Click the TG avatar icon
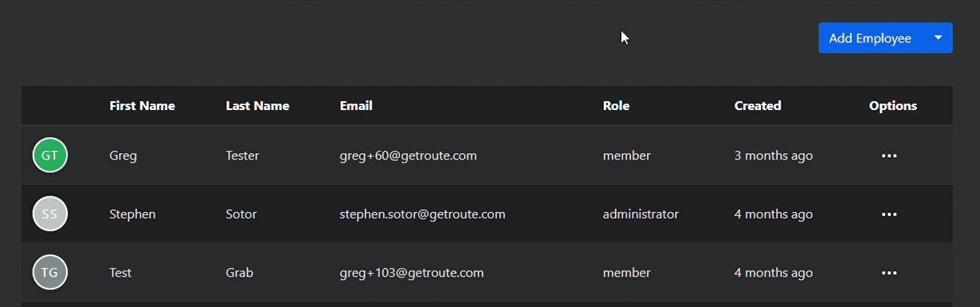This screenshot has width=980, height=307. click(x=50, y=272)
